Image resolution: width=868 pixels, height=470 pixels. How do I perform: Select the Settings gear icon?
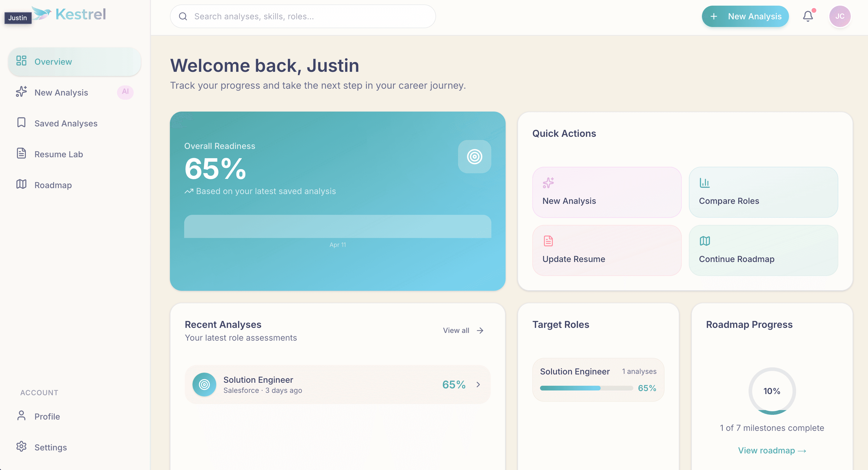[21, 447]
